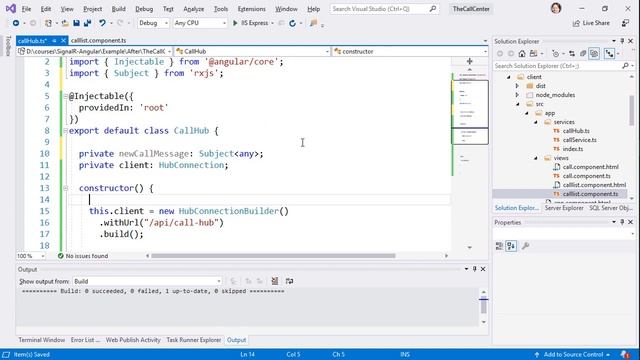
Task: Click Clear All icon in Output toolbar
Action: coord(275,281)
